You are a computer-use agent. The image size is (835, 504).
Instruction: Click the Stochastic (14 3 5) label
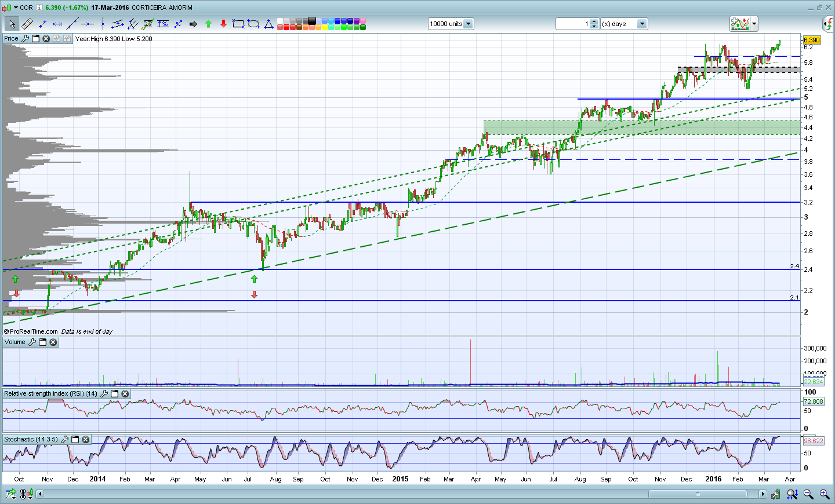point(31,440)
